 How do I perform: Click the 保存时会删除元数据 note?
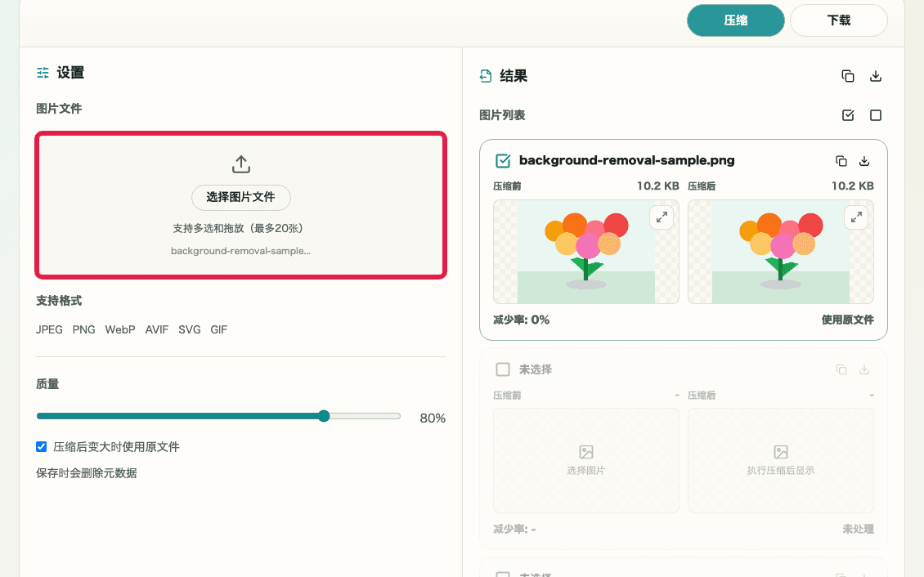(x=87, y=473)
